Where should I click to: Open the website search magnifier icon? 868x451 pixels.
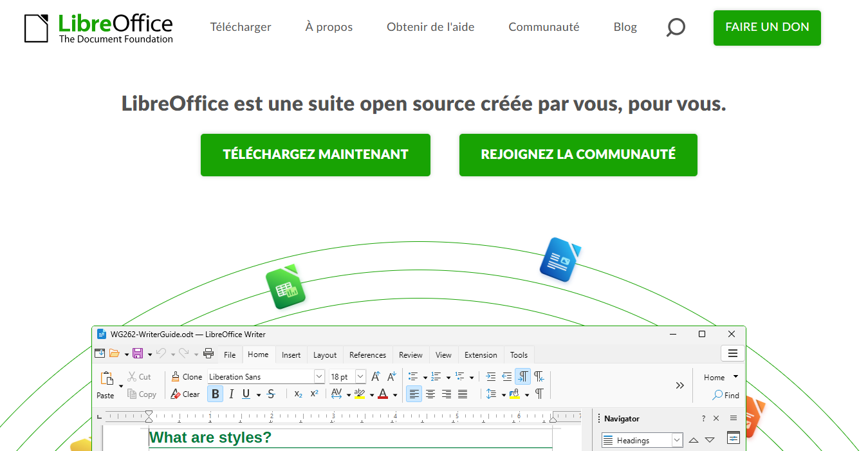[x=675, y=27]
